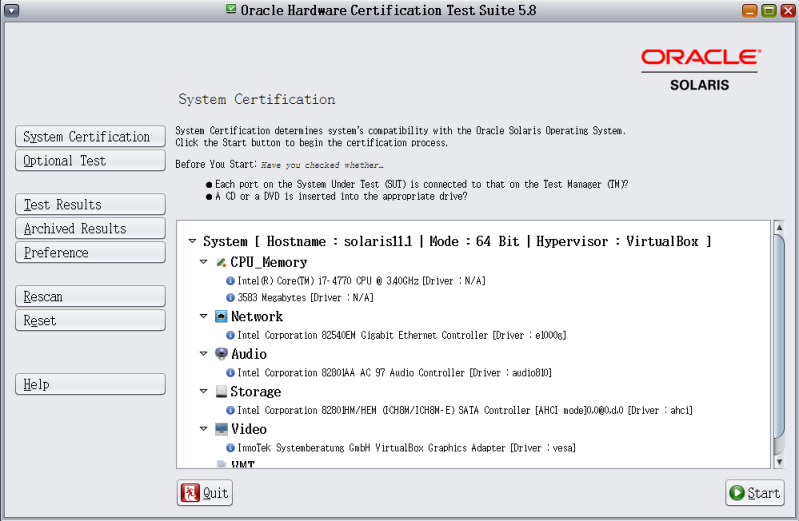This screenshot has width=799, height=521.
Task: Quit the test suite
Action: point(205,493)
